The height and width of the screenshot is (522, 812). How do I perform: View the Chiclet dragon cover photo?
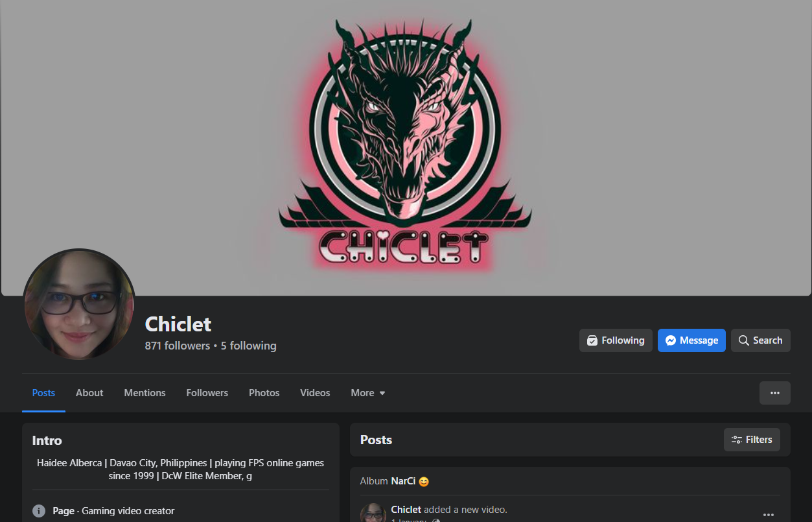click(406, 148)
